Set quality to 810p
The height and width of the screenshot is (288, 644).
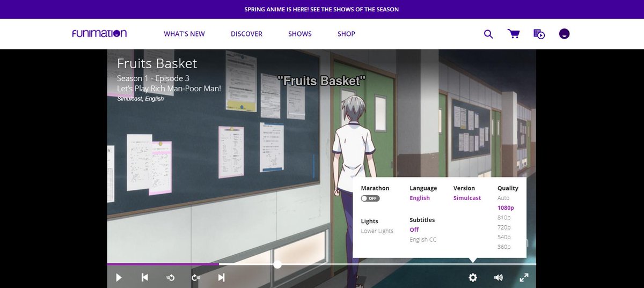point(504,217)
